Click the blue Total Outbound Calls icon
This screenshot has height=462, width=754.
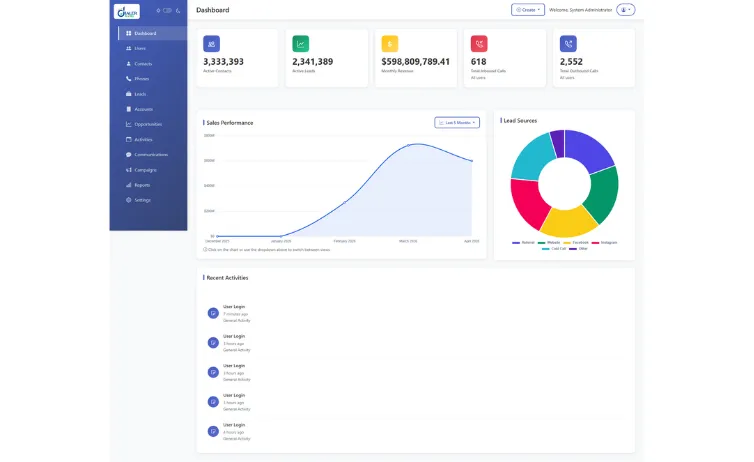[568, 44]
